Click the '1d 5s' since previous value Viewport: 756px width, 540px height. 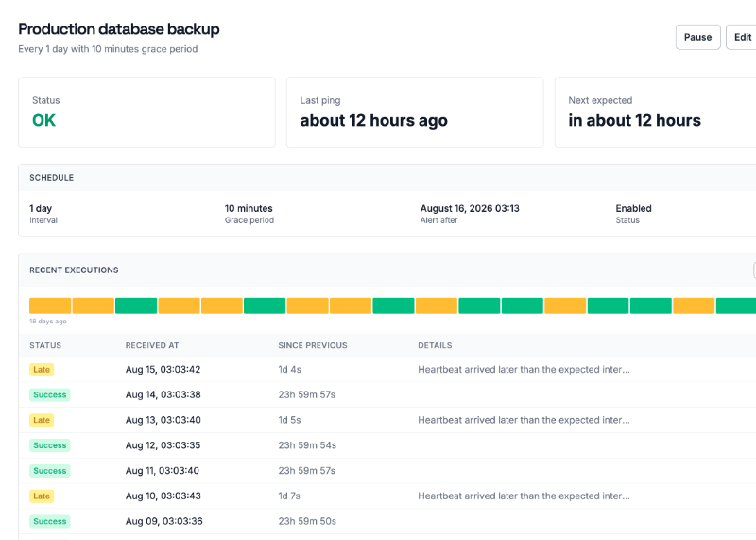pyautogui.click(x=289, y=420)
